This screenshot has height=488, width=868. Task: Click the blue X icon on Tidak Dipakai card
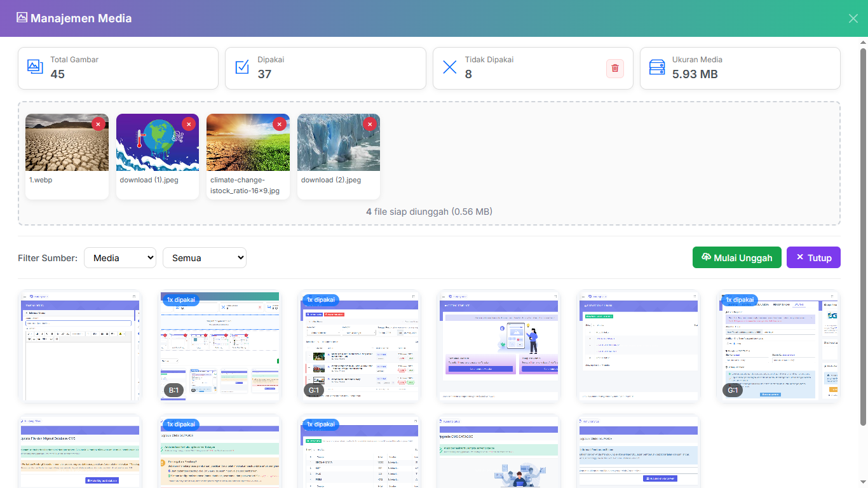coord(450,67)
